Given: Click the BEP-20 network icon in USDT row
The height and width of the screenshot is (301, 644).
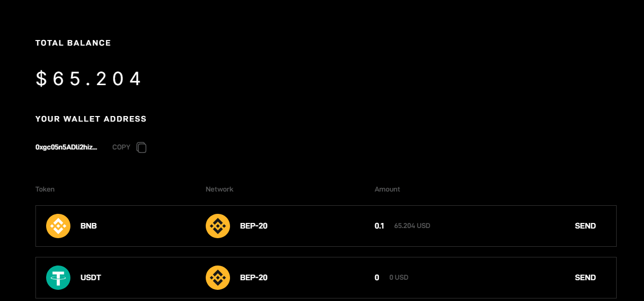Looking at the screenshot, I should click(x=218, y=278).
